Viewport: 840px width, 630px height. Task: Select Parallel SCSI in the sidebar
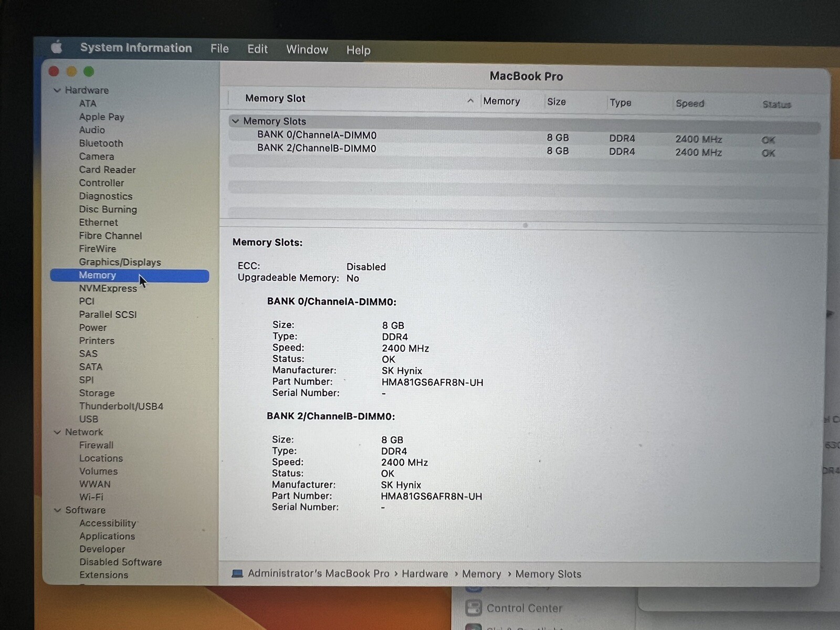(x=108, y=314)
